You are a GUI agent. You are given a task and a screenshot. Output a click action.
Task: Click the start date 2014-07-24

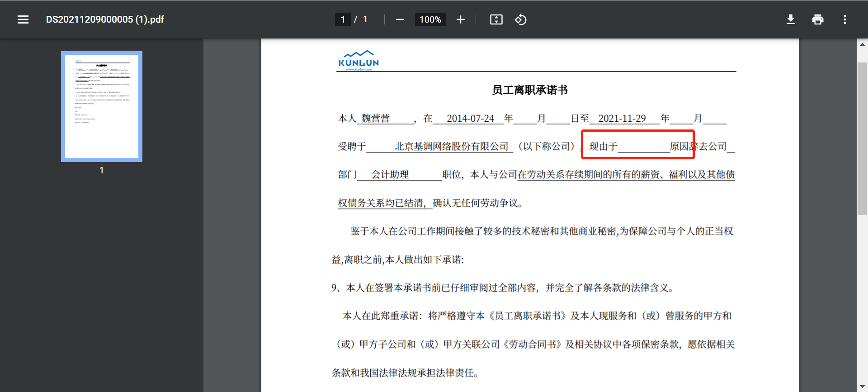[470, 119]
